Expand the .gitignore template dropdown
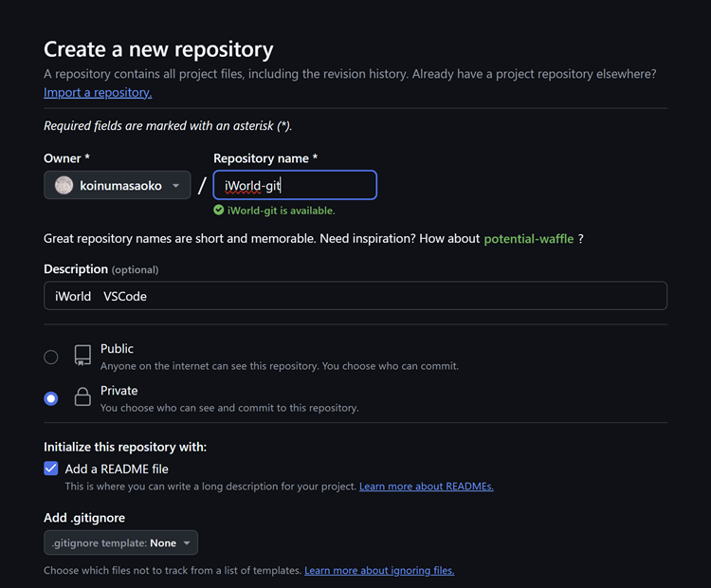711x588 pixels. [x=120, y=542]
